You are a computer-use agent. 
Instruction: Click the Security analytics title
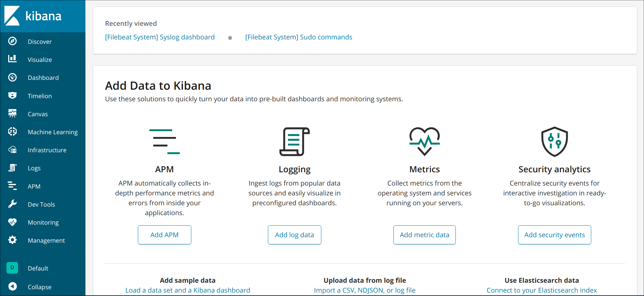coord(554,169)
